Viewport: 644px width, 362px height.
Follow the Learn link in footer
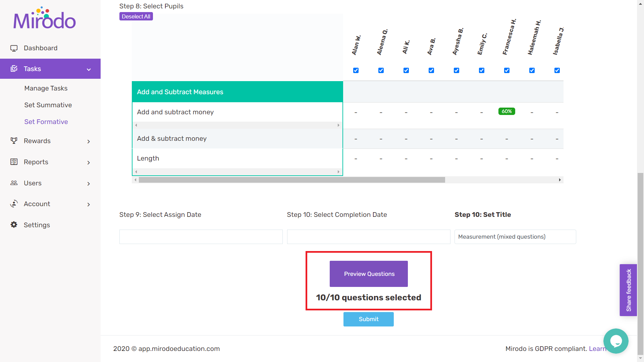click(597, 349)
